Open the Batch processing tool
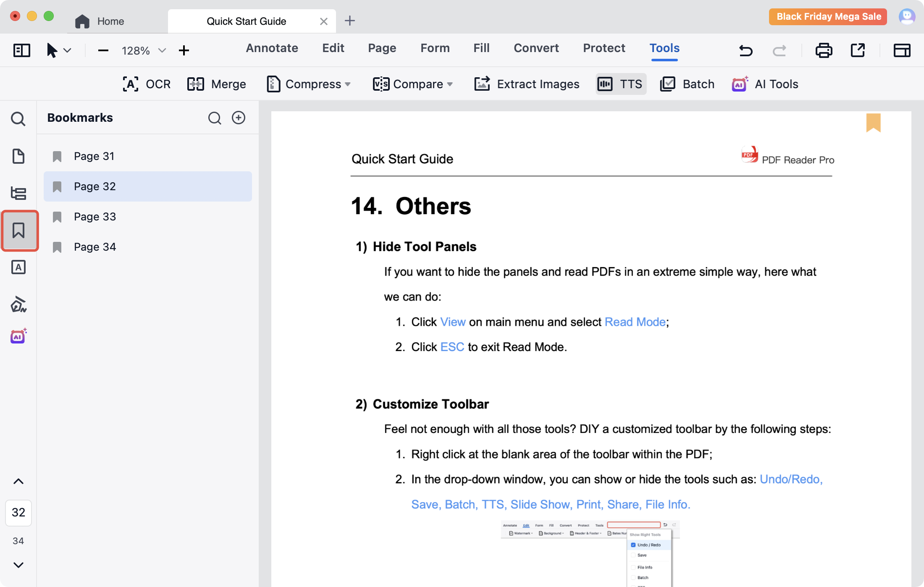The height and width of the screenshot is (587, 924). pyautogui.click(x=687, y=84)
